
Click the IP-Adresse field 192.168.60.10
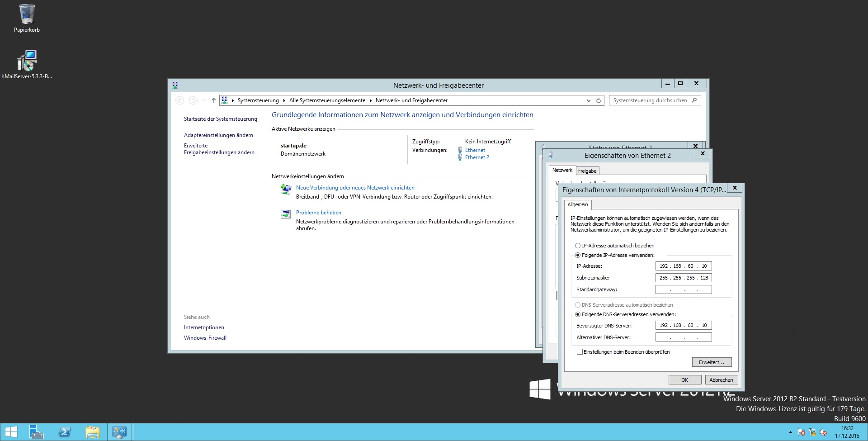[x=683, y=266]
